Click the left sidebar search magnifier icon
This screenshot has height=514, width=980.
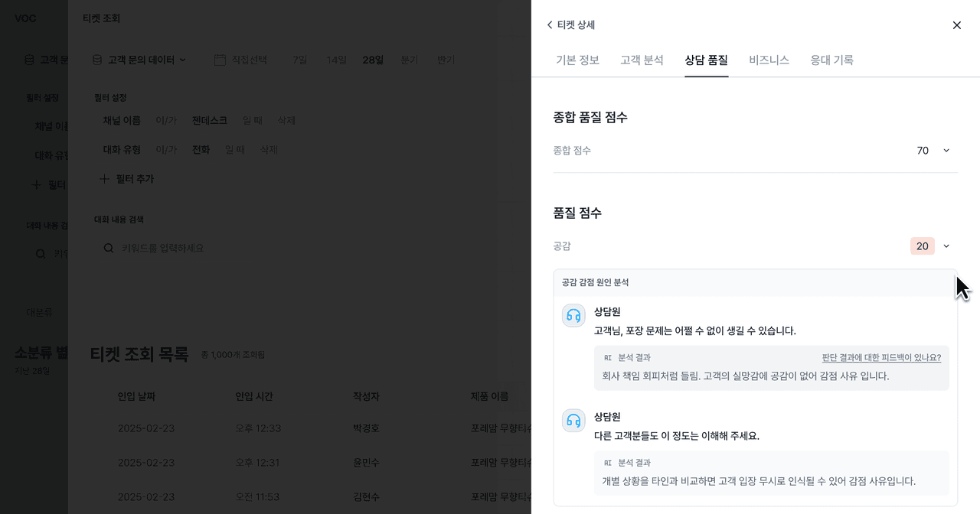[41, 254]
